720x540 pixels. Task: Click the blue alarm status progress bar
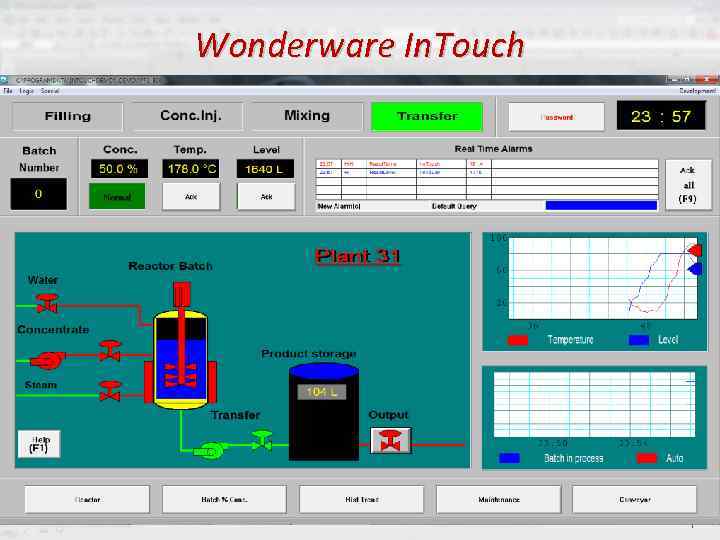(x=601, y=206)
